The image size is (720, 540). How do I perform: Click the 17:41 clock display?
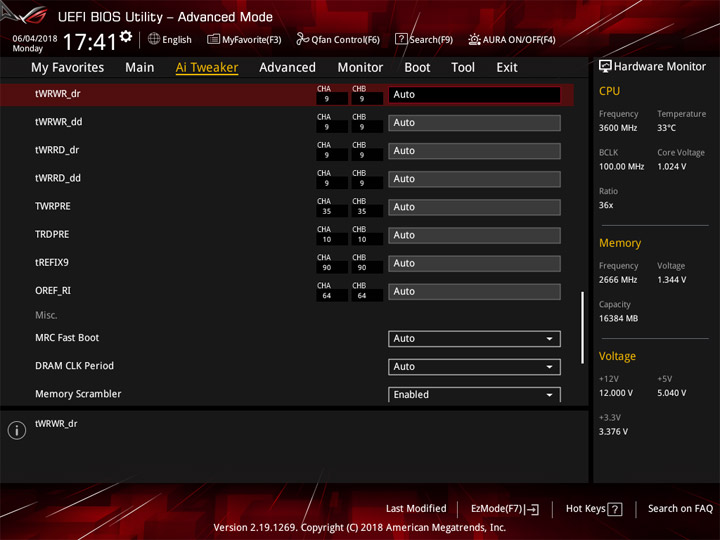click(x=90, y=42)
